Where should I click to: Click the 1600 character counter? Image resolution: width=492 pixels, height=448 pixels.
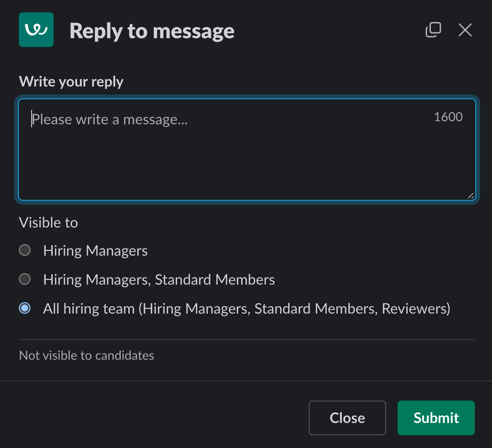(448, 117)
